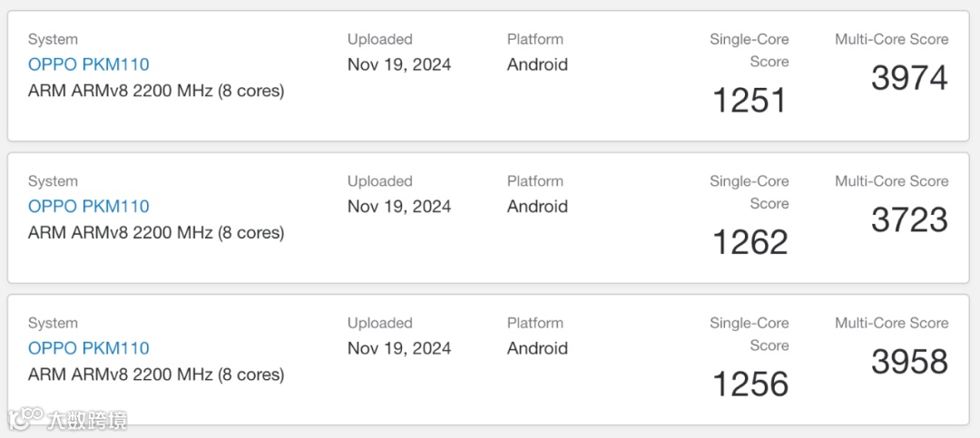Open OPPO PKM110 link with multi-core 3958

click(x=88, y=348)
